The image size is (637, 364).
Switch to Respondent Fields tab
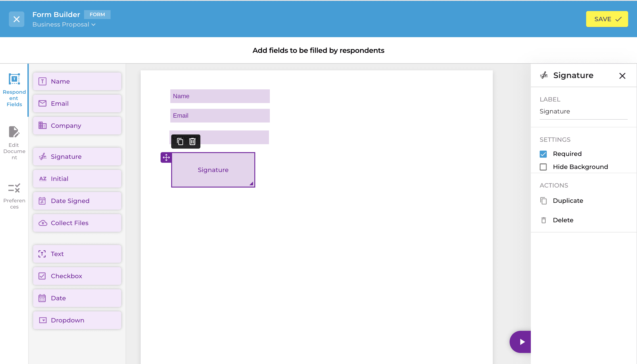(14, 90)
